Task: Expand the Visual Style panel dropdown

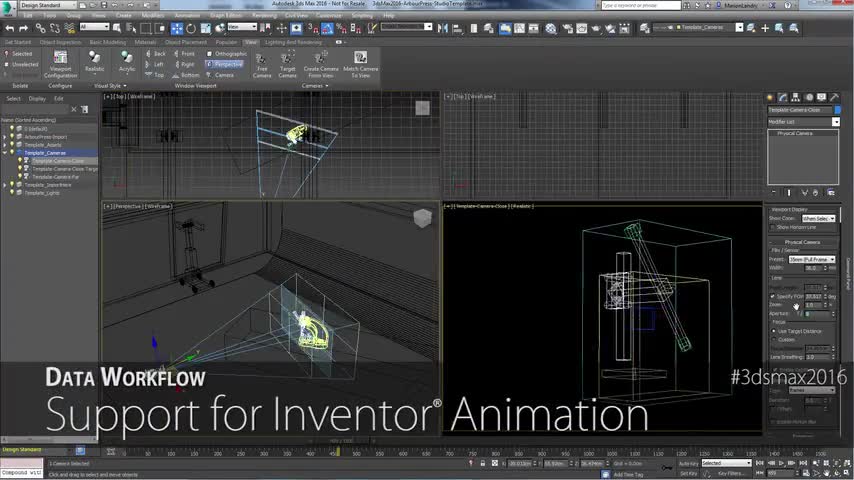Action: (x=111, y=86)
